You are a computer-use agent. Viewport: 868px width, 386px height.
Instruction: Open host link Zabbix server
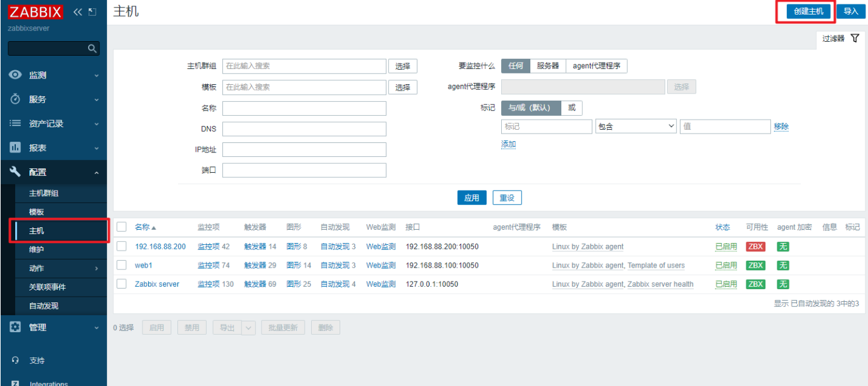(157, 284)
